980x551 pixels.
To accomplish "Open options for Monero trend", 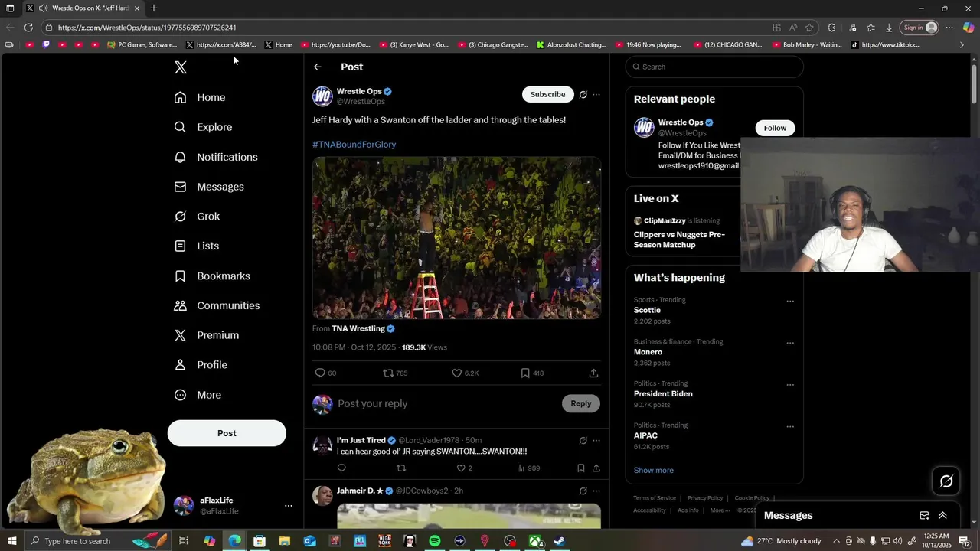I will click(x=790, y=343).
